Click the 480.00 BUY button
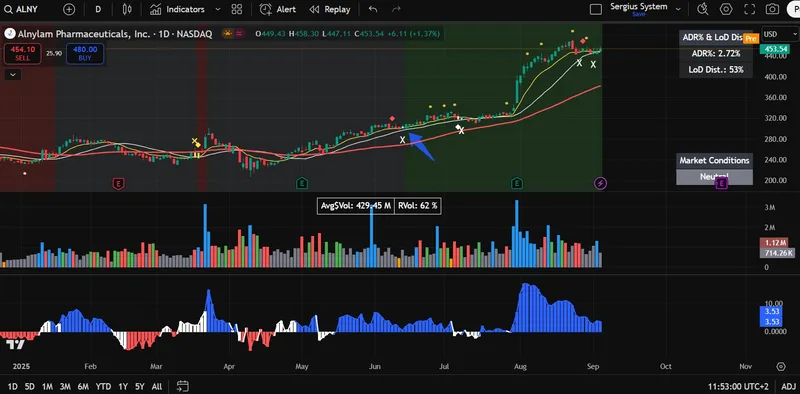800x394 pixels. point(85,54)
